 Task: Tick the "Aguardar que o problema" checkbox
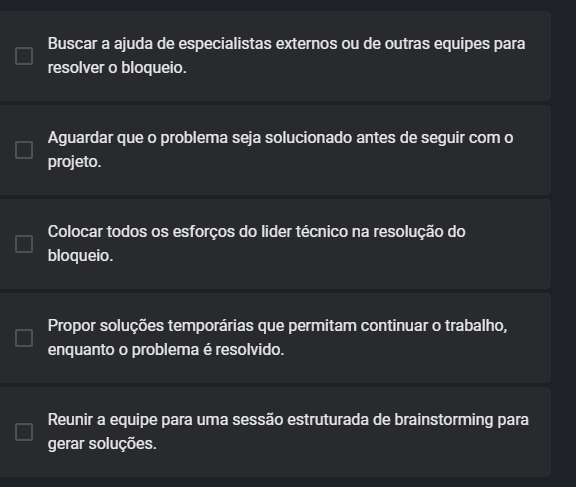click(24, 150)
